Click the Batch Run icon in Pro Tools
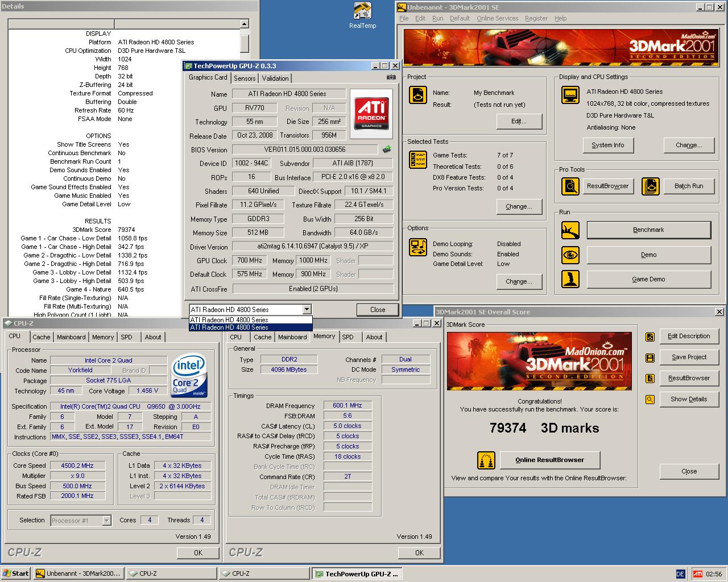This screenshot has height=582, width=728. tap(651, 186)
